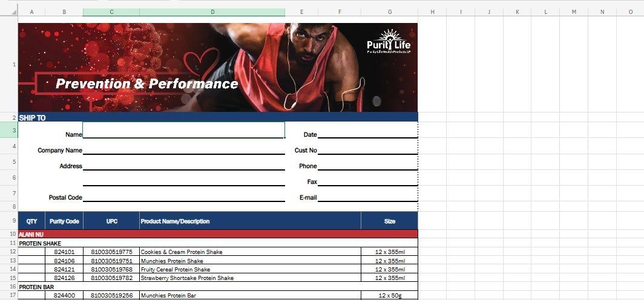
Task: Click the QTY cell for Cookies & Cream
Action: 31,252
